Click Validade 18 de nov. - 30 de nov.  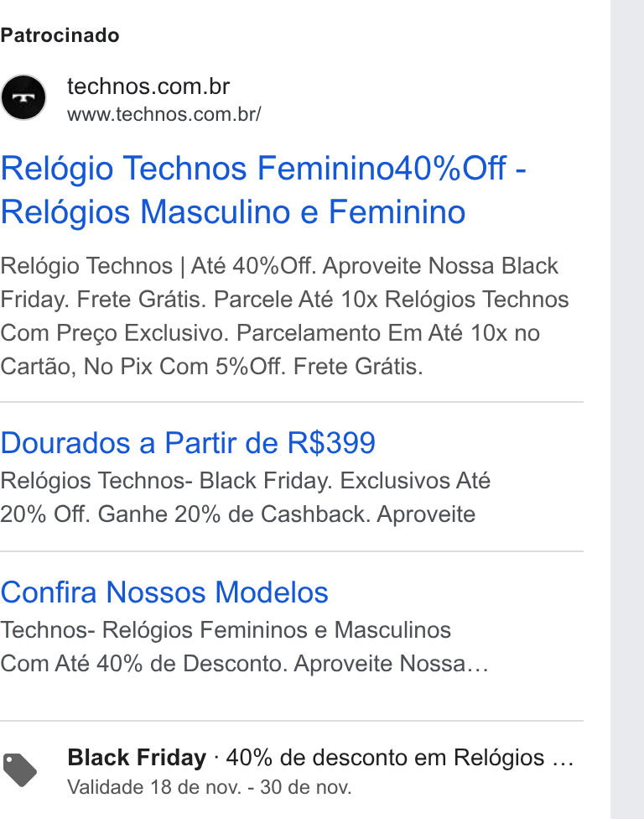(210, 787)
